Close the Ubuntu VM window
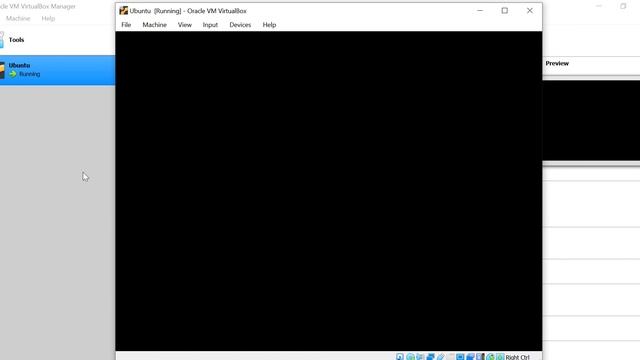The width and height of the screenshot is (640, 360). [x=530, y=11]
